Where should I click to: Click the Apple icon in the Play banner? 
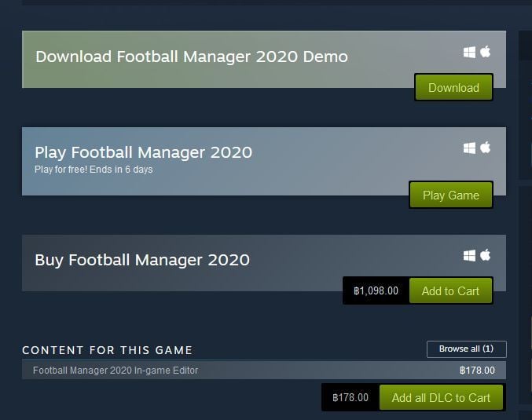tap(485, 148)
